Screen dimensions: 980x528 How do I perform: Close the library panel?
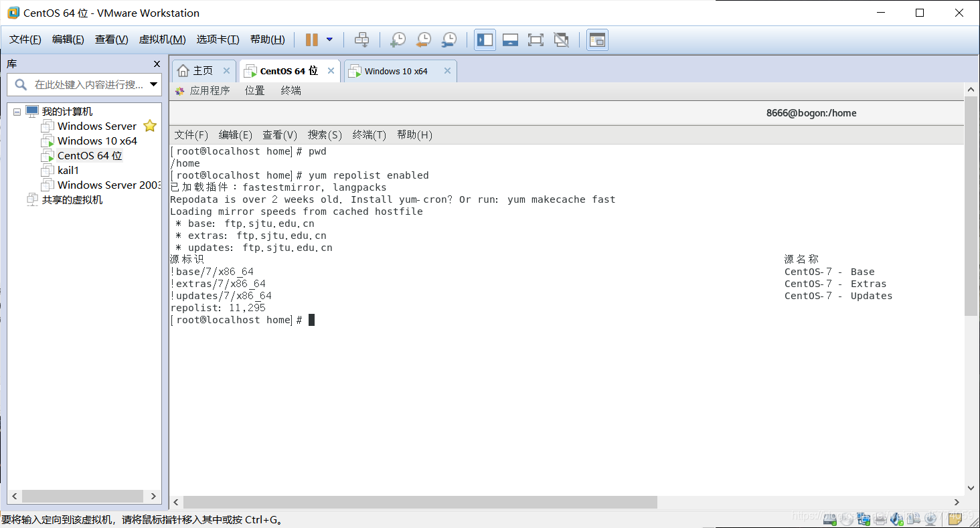[x=157, y=64]
